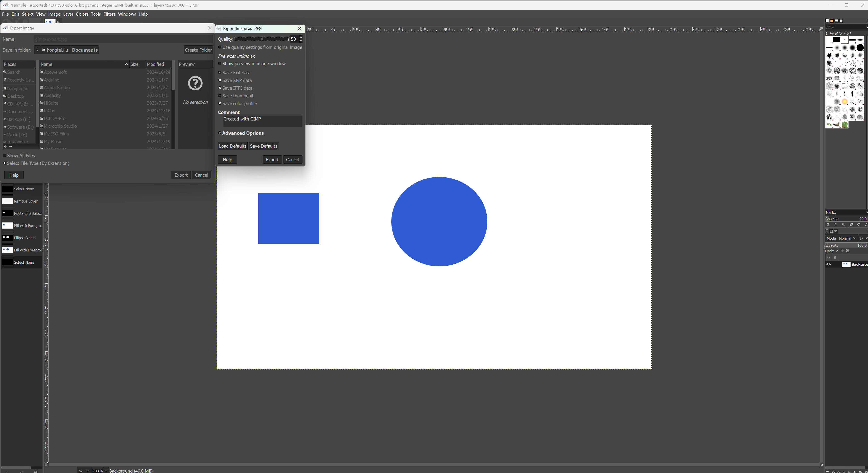Toggle the lock pixels brush icon
The height and width of the screenshot is (473, 868).
(837, 251)
